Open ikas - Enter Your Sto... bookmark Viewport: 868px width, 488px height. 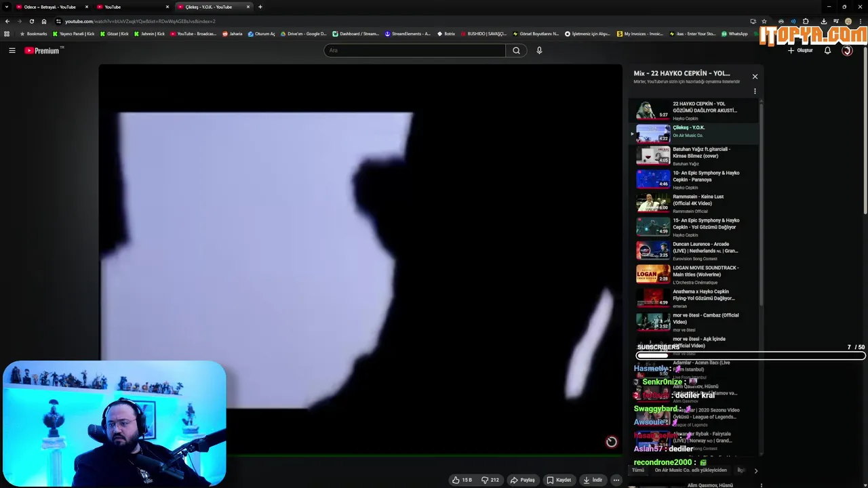click(x=692, y=34)
